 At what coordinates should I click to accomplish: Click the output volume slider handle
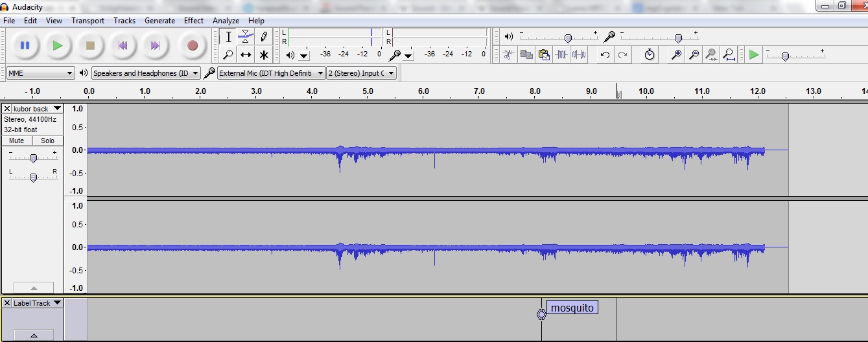(x=568, y=38)
